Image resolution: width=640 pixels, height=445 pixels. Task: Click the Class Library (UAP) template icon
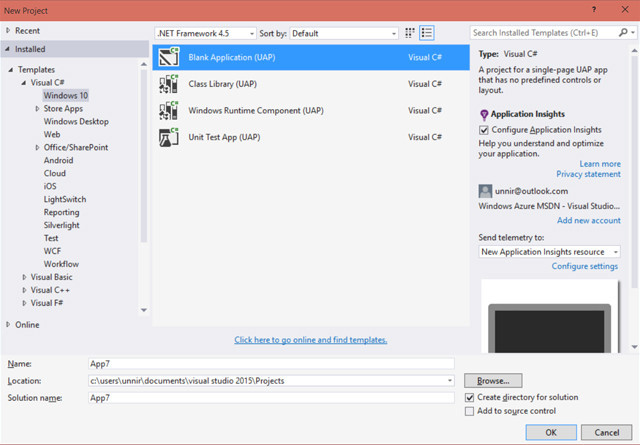coord(169,84)
